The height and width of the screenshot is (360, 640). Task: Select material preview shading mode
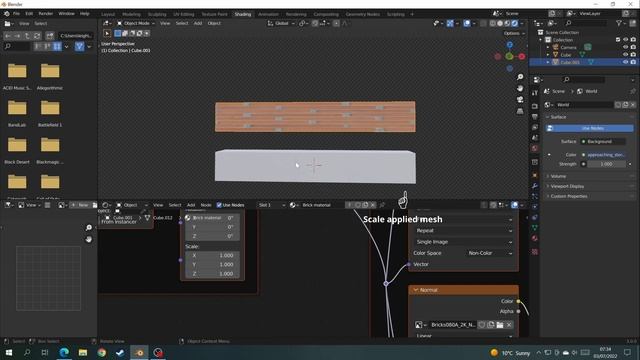pos(507,23)
